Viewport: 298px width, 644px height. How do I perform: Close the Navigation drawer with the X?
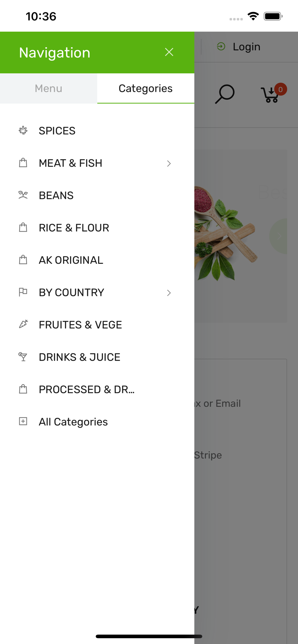pos(169,52)
